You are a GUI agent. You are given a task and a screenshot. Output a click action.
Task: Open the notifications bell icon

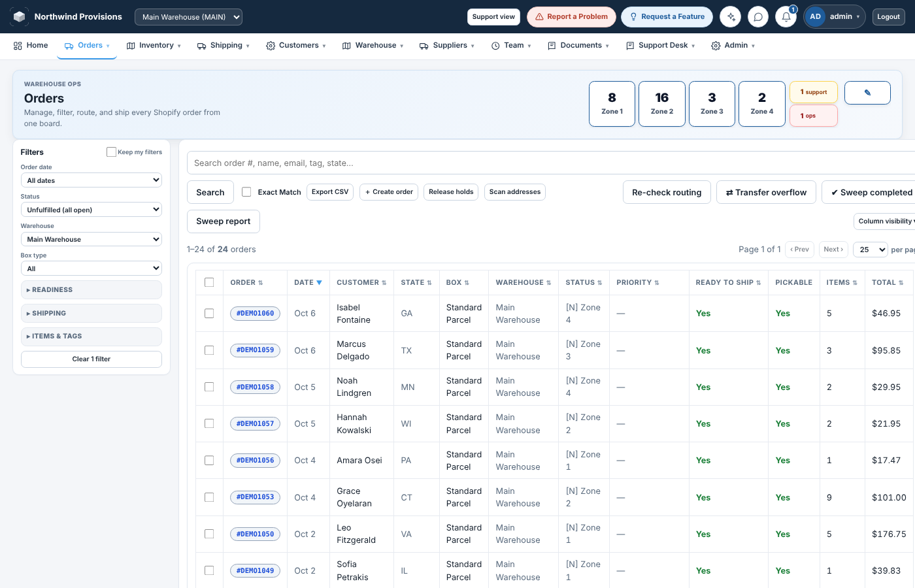(786, 17)
